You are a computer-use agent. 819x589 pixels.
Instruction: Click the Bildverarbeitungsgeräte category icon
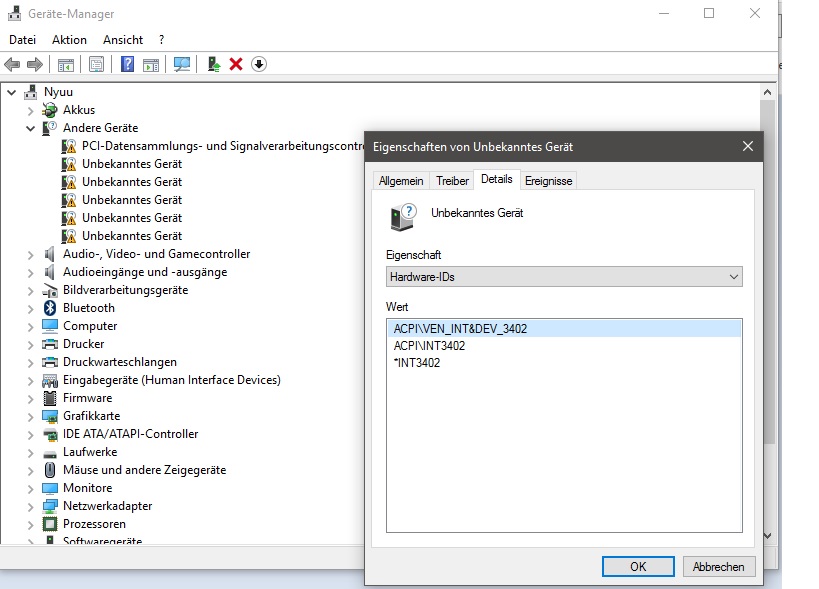point(50,290)
